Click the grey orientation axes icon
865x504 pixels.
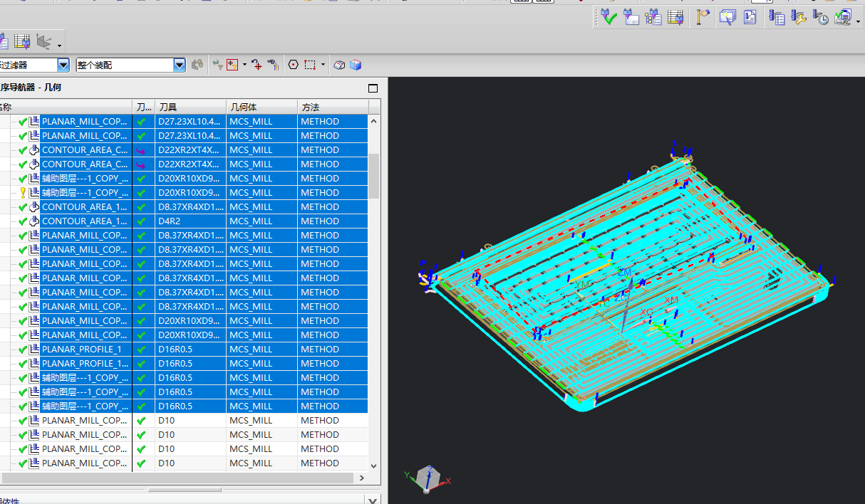coord(43,42)
